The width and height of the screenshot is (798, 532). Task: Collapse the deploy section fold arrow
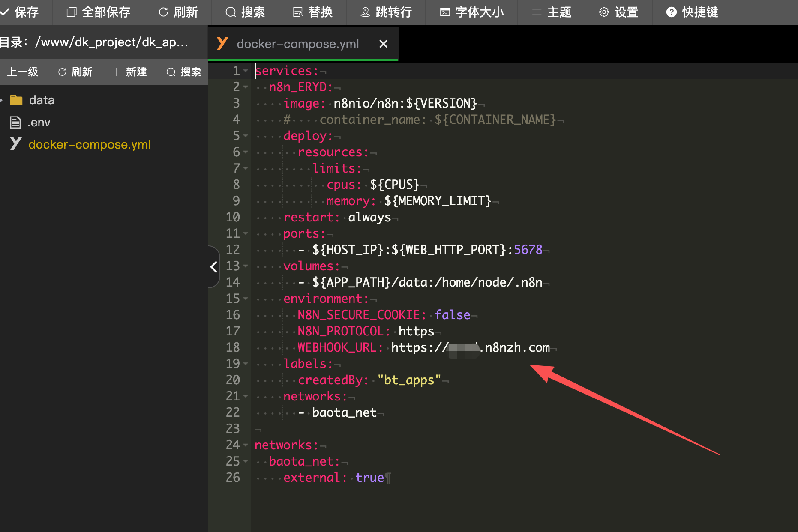(x=246, y=136)
